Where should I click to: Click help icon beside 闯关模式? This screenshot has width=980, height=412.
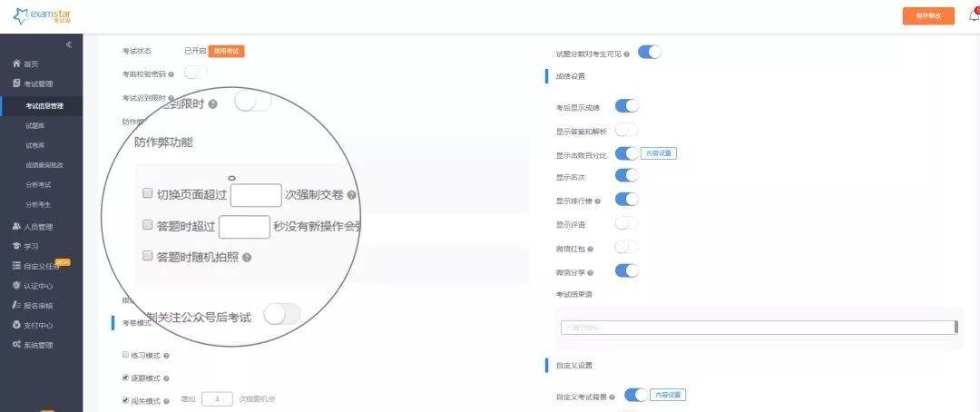[x=166, y=401]
